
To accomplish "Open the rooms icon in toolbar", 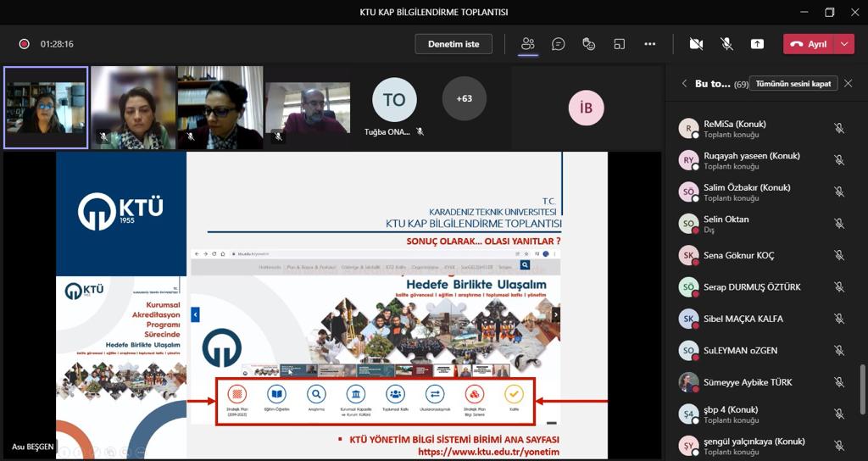I will coord(620,44).
